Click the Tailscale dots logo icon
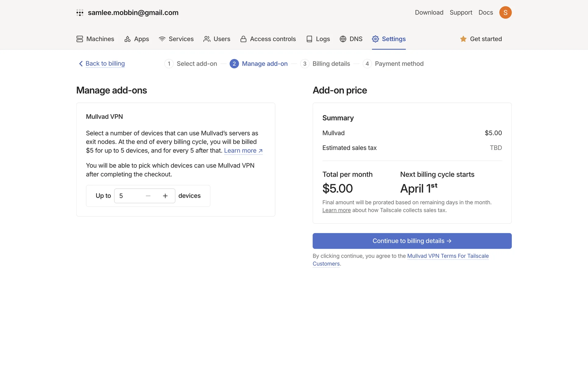This screenshot has width=588, height=368. (x=80, y=13)
